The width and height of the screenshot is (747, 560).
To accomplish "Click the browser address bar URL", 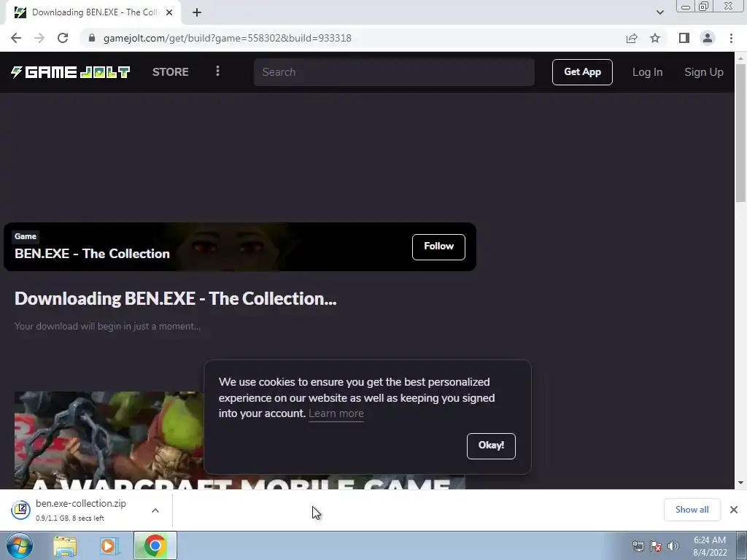I will [x=228, y=38].
